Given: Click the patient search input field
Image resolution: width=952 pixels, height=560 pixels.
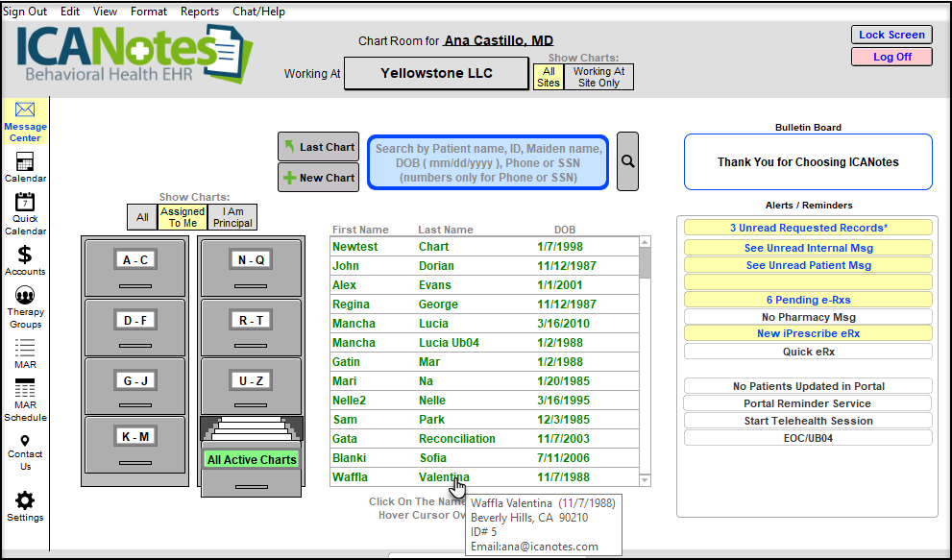Looking at the screenshot, I should coord(488,162).
